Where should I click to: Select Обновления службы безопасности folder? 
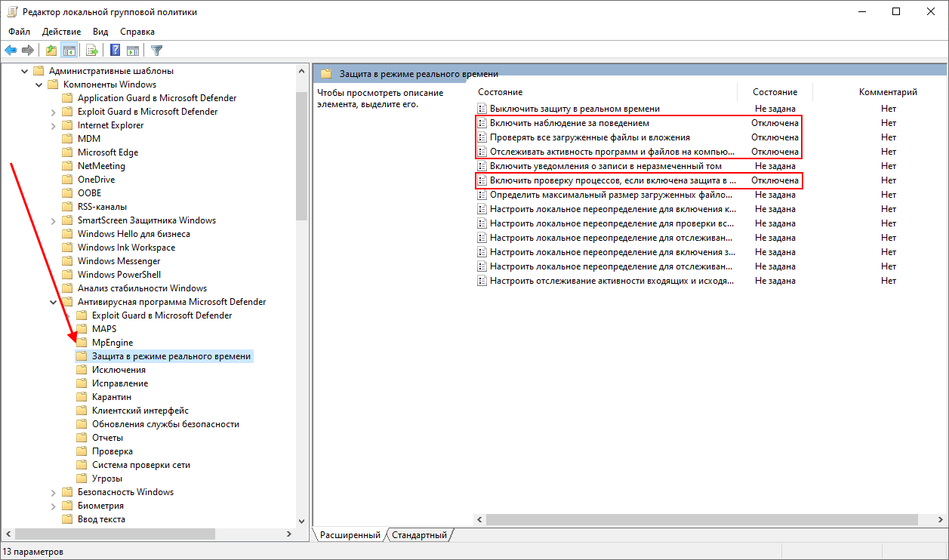(x=165, y=424)
